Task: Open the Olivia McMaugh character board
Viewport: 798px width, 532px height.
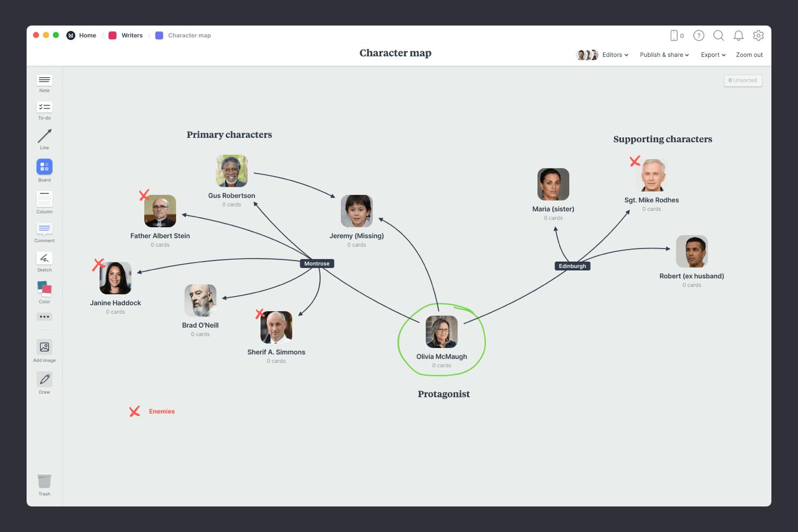Action: pos(442,332)
